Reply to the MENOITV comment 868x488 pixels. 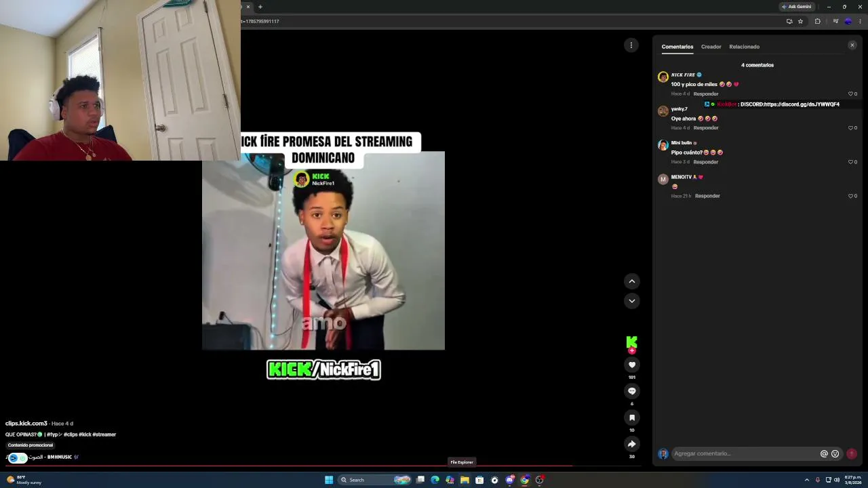click(707, 196)
